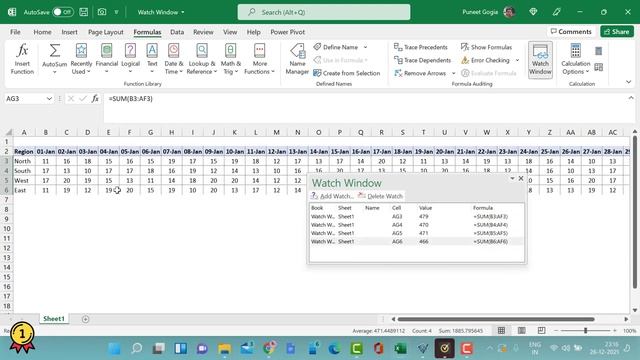Toggle the Watch Window button
Screen dimensions: 640x360
pos(540,60)
